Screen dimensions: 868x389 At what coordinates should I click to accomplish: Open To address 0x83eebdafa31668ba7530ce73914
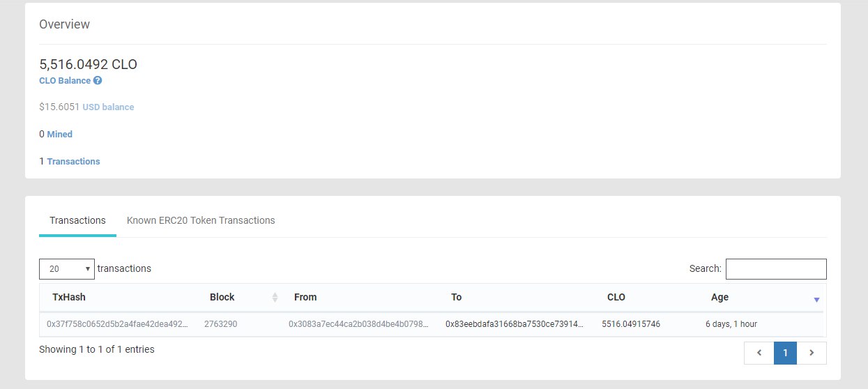(x=515, y=324)
